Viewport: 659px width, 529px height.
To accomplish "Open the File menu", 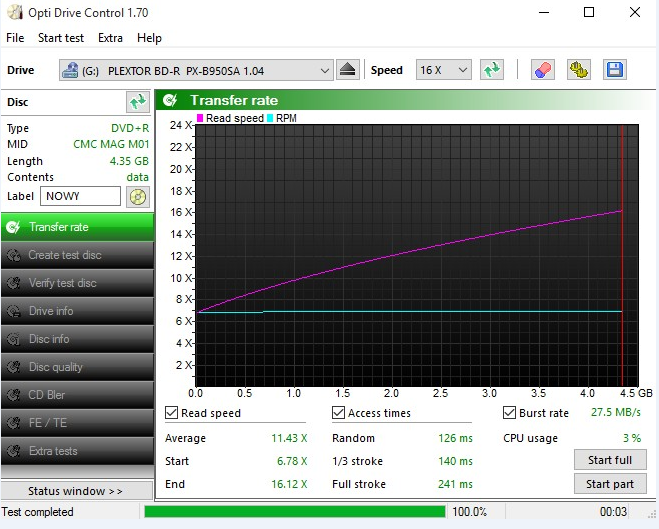I will [x=15, y=38].
